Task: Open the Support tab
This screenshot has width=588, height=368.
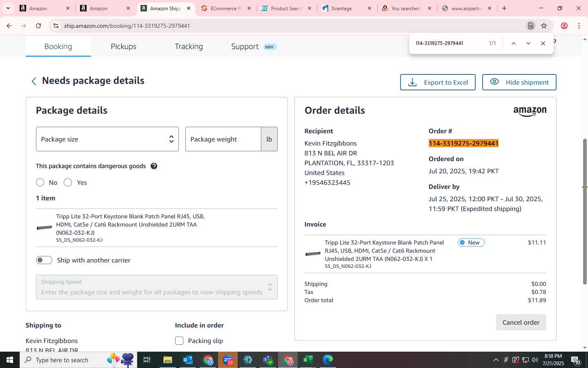Action: [x=245, y=46]
